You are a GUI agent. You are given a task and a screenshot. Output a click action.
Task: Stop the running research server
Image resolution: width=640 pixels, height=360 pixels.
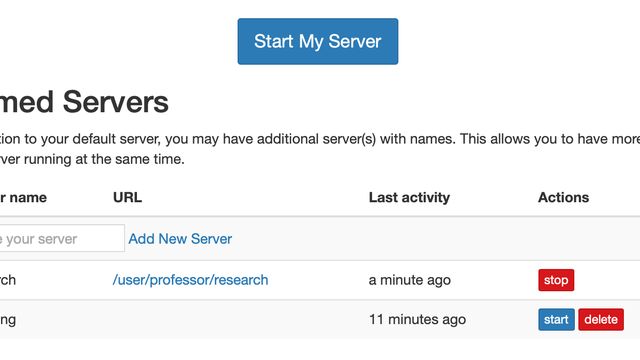coord(556,280)
